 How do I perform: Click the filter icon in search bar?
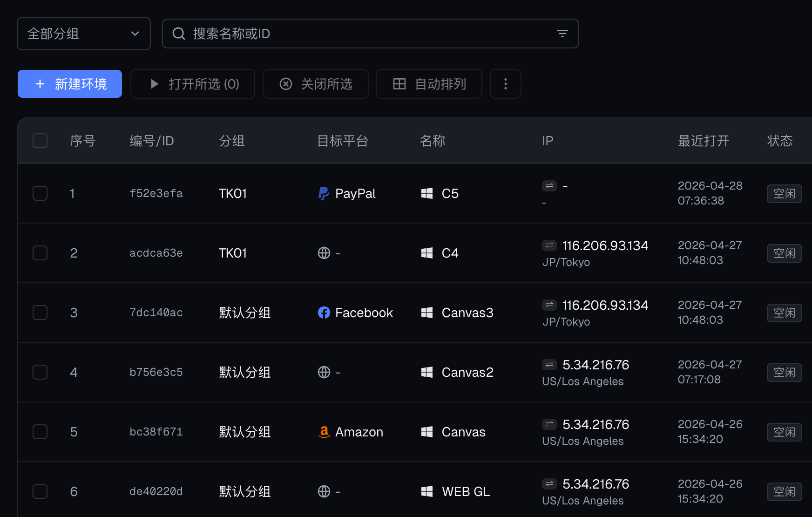(x=562, y=34)
